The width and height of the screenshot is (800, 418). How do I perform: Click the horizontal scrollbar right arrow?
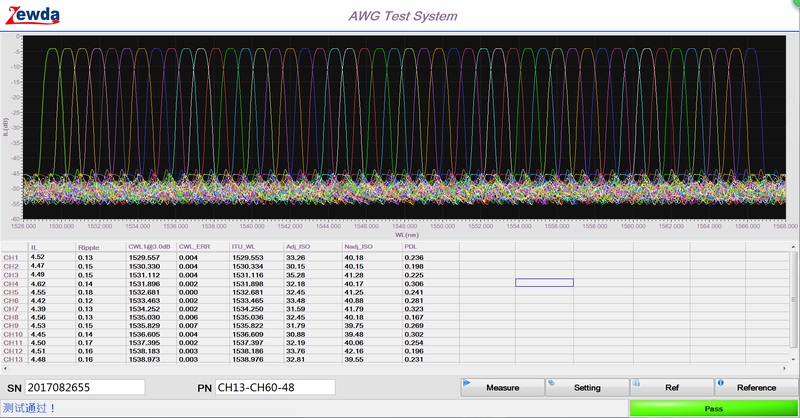(x=785, y=368)
